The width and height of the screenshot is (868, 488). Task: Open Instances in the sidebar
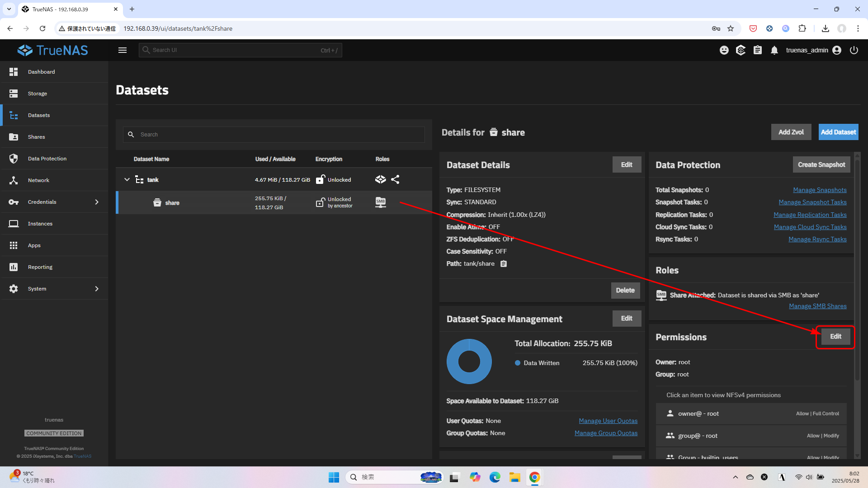pyautogui.click(x=54, y=224)
